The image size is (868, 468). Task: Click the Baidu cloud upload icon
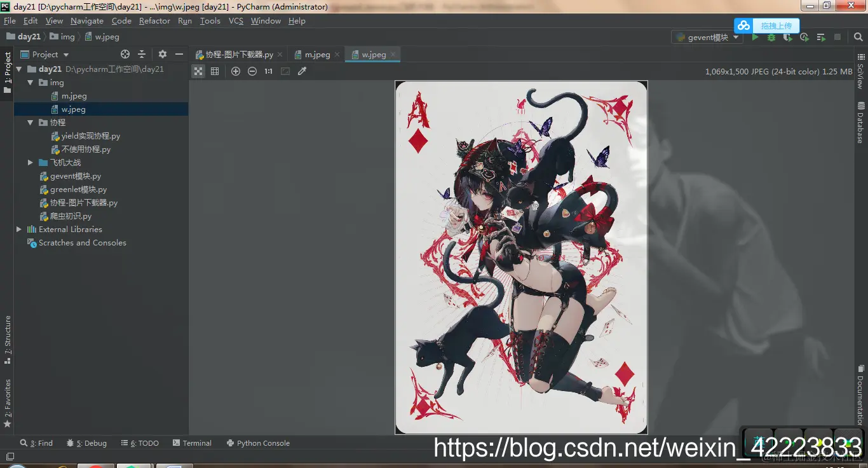(x=744, y=25)
